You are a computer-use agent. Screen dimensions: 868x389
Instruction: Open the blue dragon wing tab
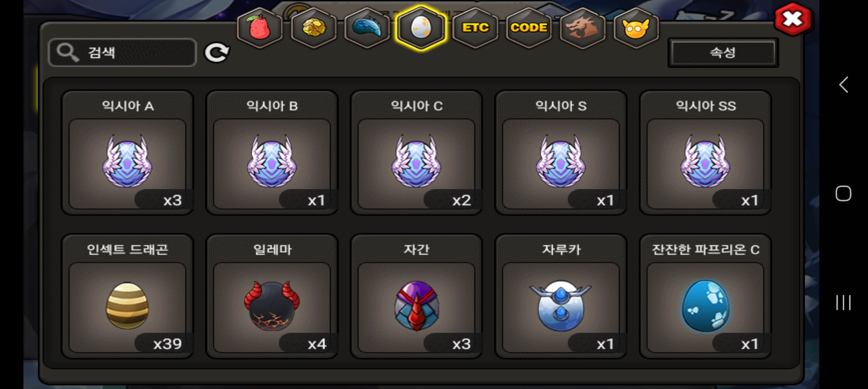(367, 28)
